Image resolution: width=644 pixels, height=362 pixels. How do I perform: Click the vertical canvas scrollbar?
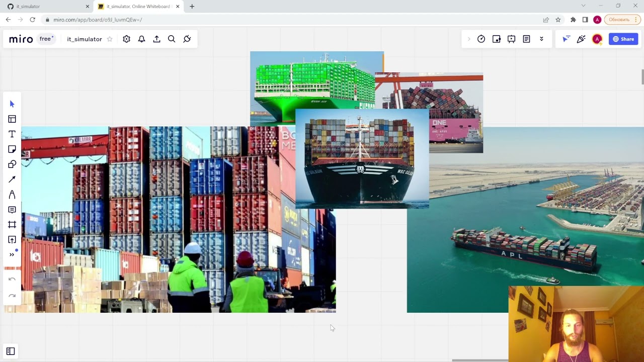(642, 77)
